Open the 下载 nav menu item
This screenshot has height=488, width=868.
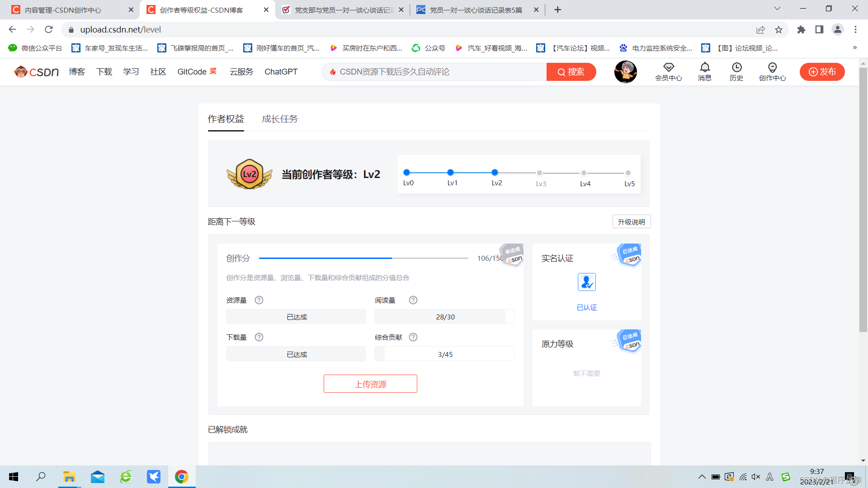tap(104, 72)
